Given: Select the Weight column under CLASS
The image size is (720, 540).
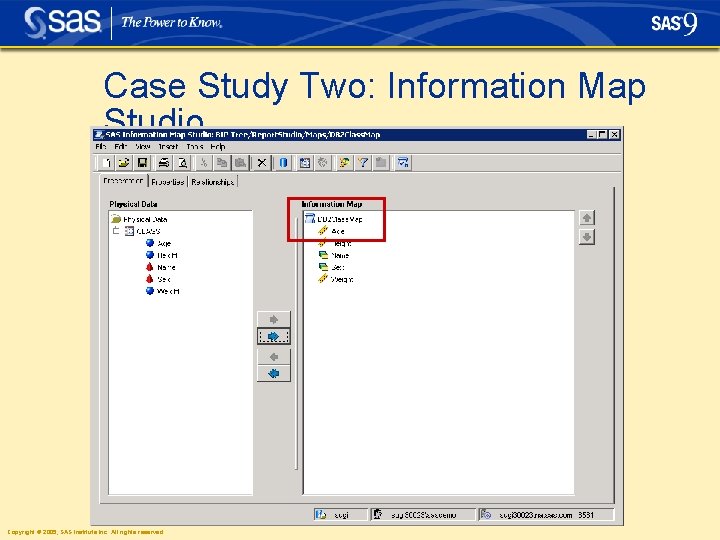Looking at the screenshot, I should 163,291.
